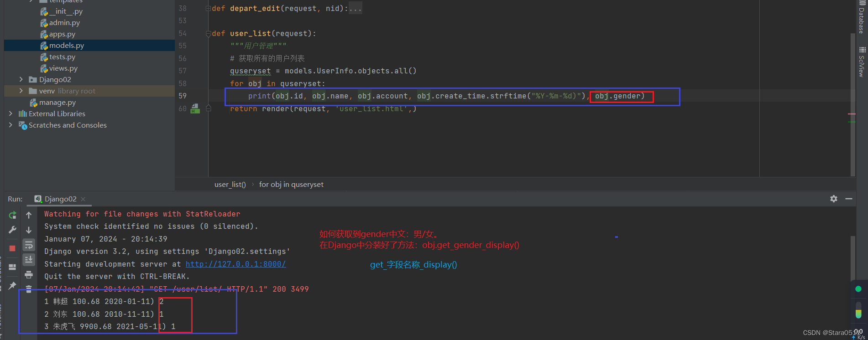
Task: Hide the Run tool window
Action: pyautogui.click(x=849, y=199)
